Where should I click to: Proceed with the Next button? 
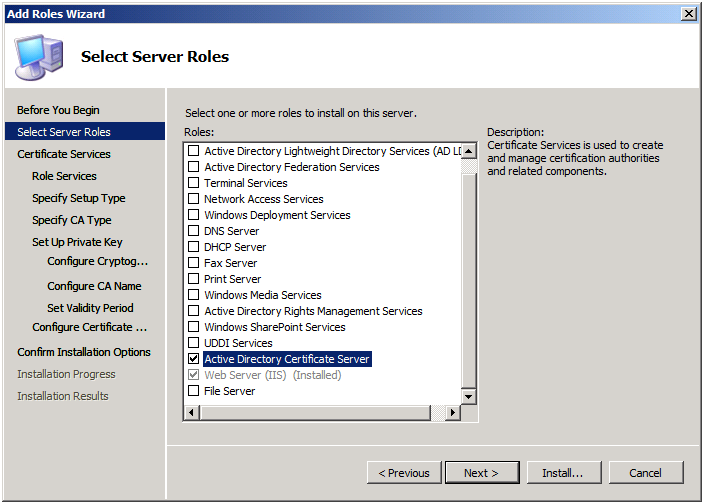pos(482,473)
